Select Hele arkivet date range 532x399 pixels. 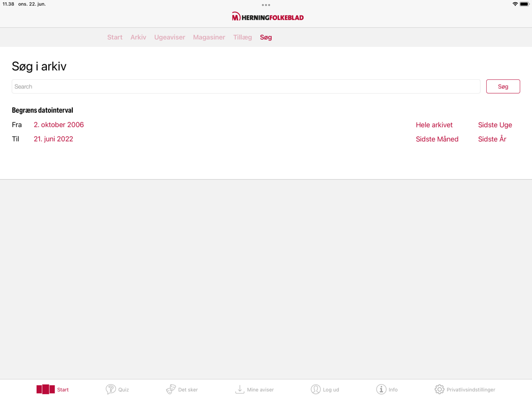(434, 125)
